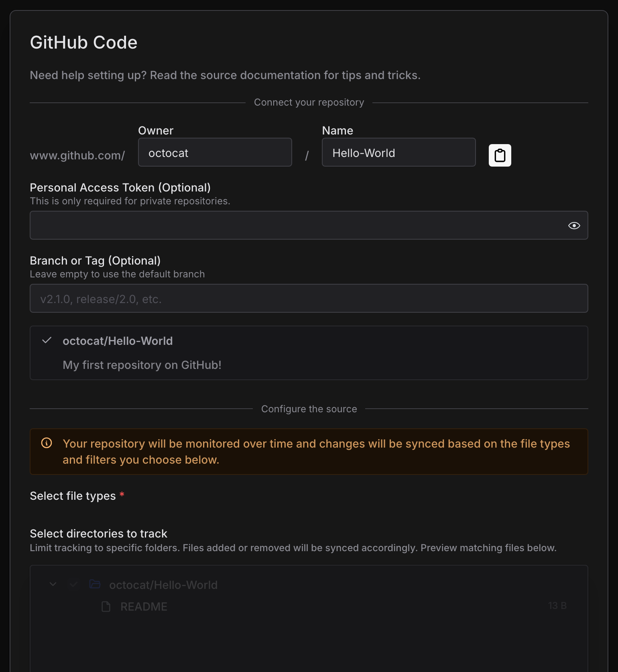Click into the Personal Access Token field
The image size is (618, 672).
[309, 225]
